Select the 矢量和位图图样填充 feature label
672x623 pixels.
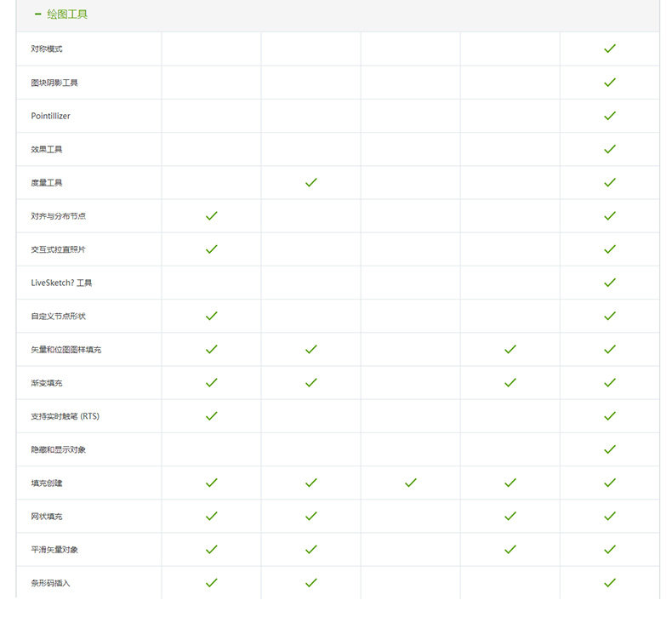tap(65, 350)
